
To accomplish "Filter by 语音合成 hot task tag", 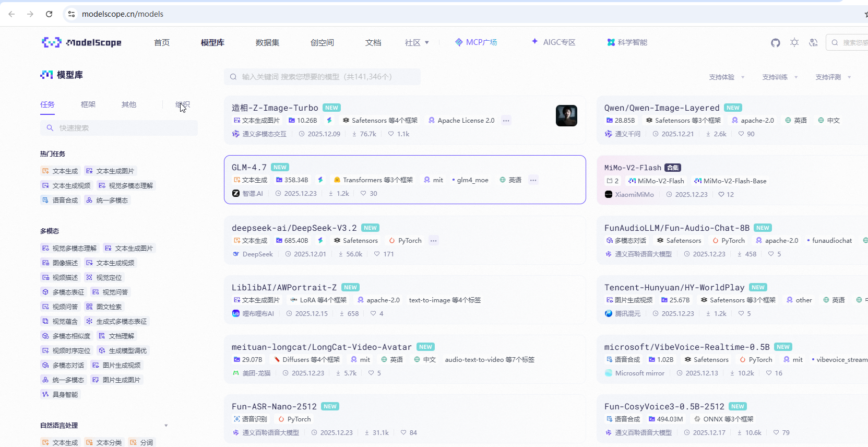I will (x=60, y=200).
